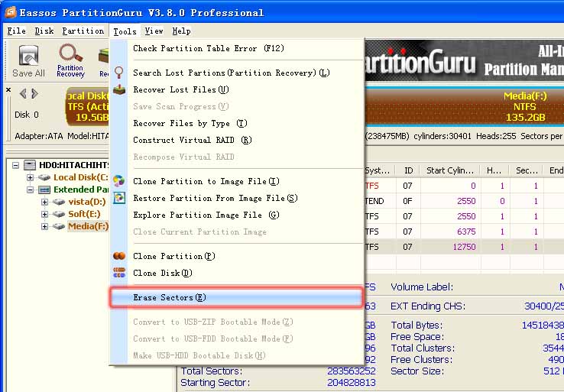Choose Explore Partition Image File
The image size is (564, 392).
[x=237, y=215]
